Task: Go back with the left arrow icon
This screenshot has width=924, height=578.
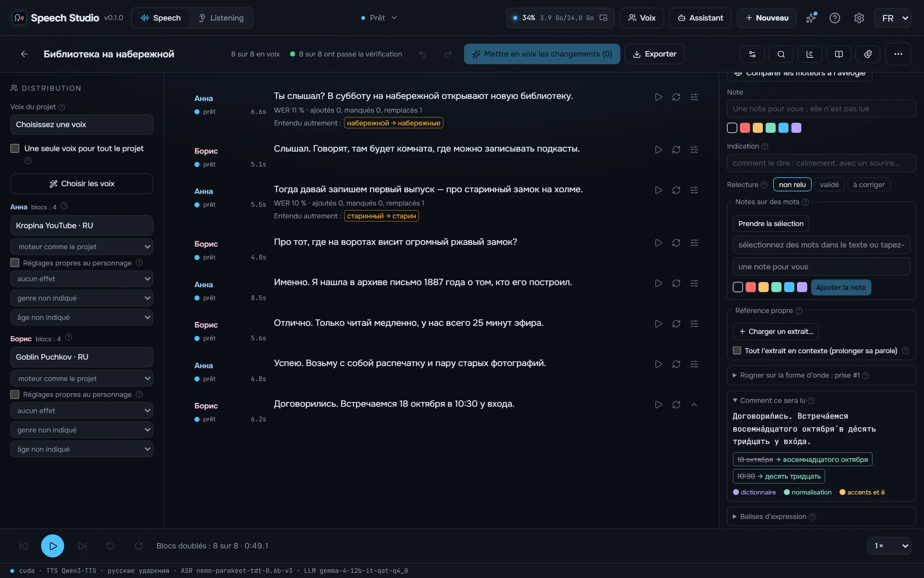Action: point(24,54)
